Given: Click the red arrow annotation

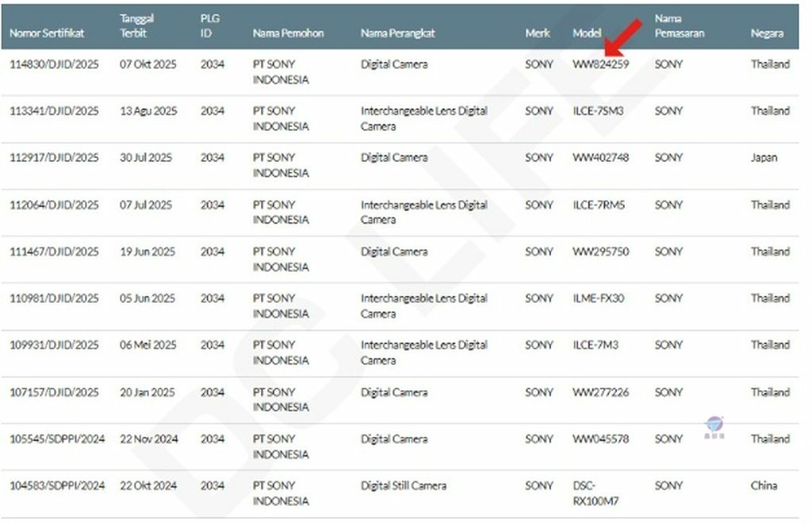Looking at the screenshot, I should (x=622, y=38).
